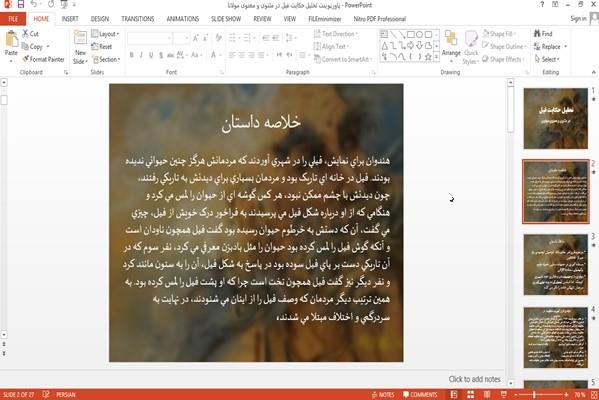Open Notes pane from status bar
599x400 pixels.
[383, 395]
